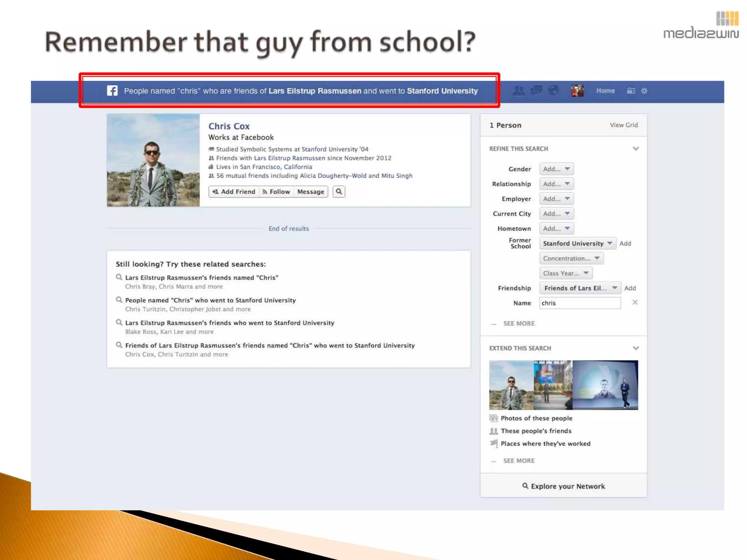Open the Stanford University school dropdown
The width and height of the screenshot is (747, 560).
(577, 243)
